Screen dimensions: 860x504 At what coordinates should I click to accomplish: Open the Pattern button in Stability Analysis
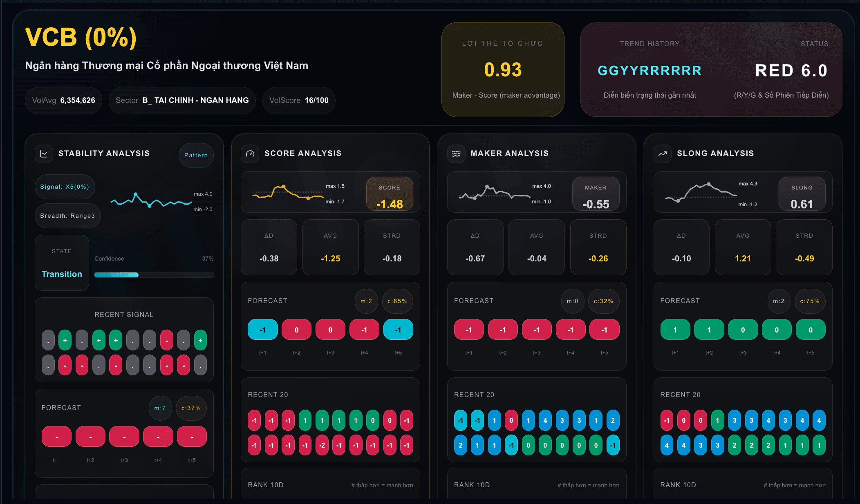(196, 155)
